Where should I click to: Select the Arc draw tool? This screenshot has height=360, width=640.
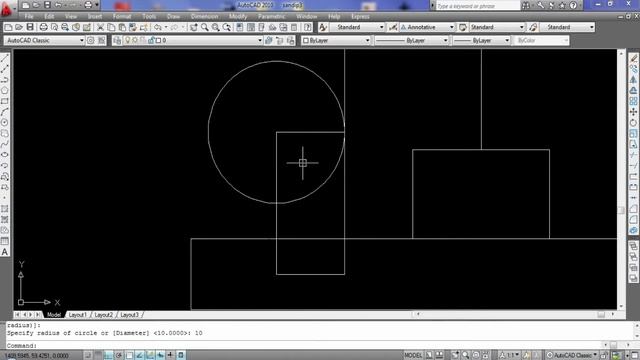[4, 111]
